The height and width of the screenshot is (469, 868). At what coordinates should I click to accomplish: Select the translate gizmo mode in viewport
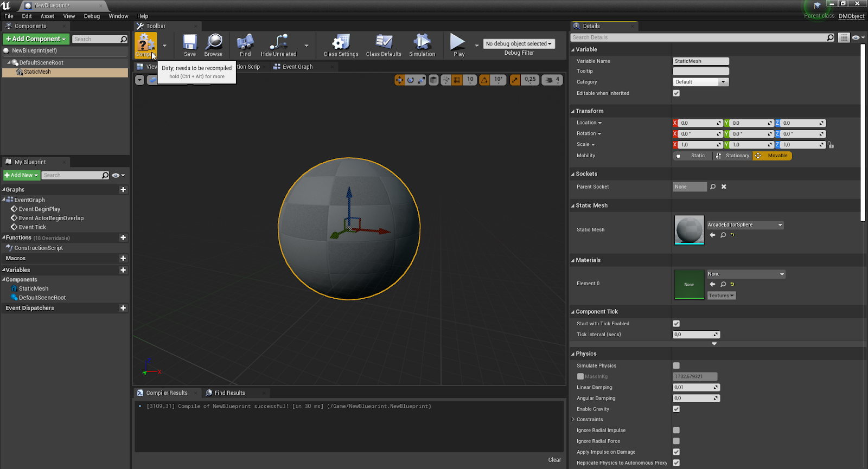click(x=400, y=80)
